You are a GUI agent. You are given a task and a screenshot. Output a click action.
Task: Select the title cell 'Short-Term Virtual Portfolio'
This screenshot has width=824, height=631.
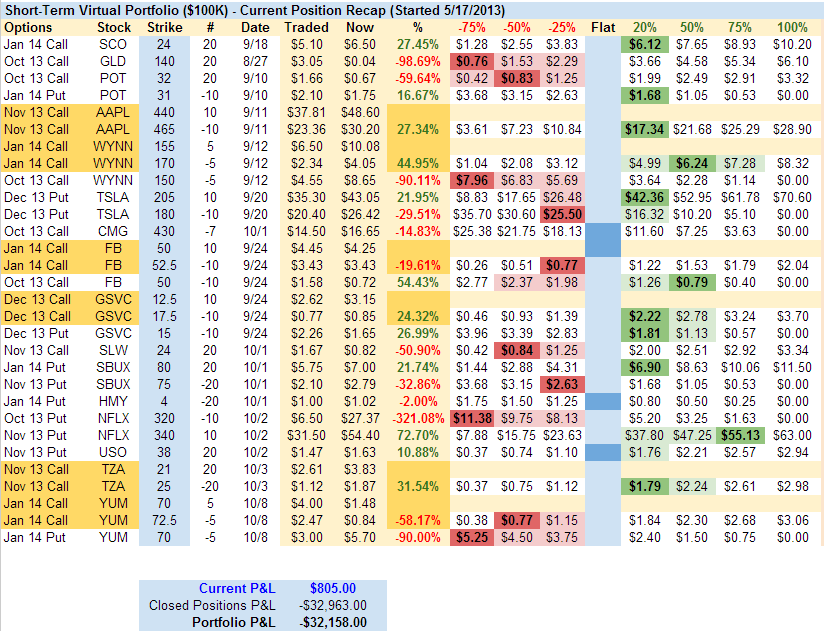click(260, 9)
